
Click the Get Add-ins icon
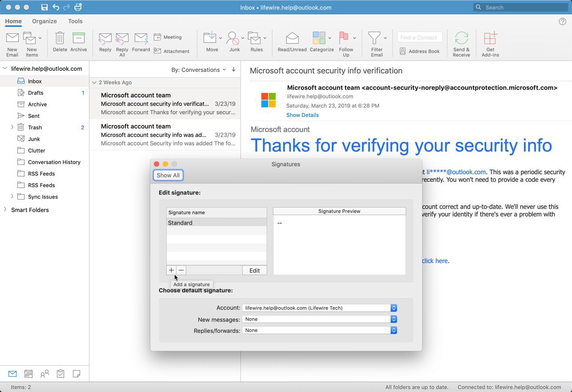(490, 38)
